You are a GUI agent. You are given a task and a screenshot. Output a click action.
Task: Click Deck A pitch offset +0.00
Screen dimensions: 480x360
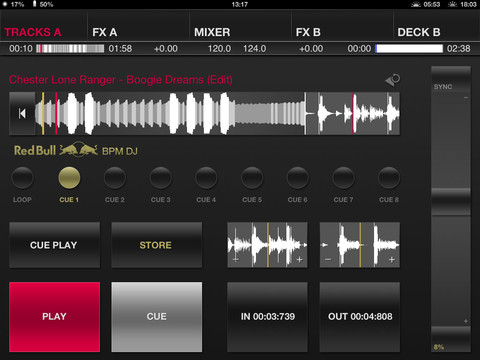[166, 49]
